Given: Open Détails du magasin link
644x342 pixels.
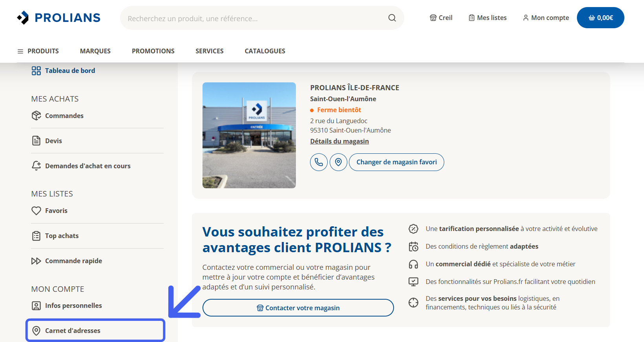Looking at the screenshot, I should pos(339,141).
